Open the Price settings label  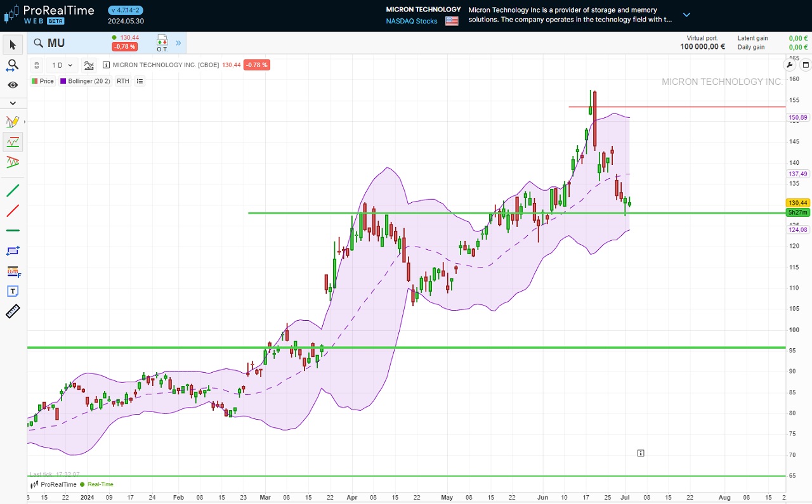click(43, 81)
